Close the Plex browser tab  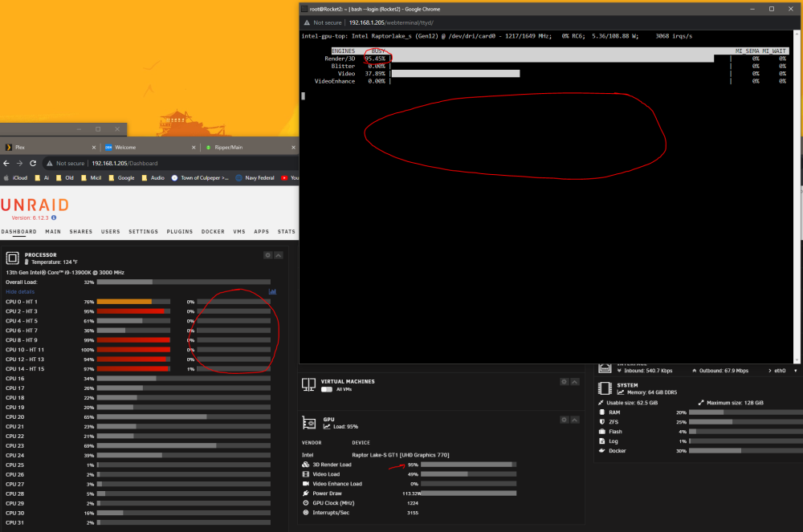point(94,148)
